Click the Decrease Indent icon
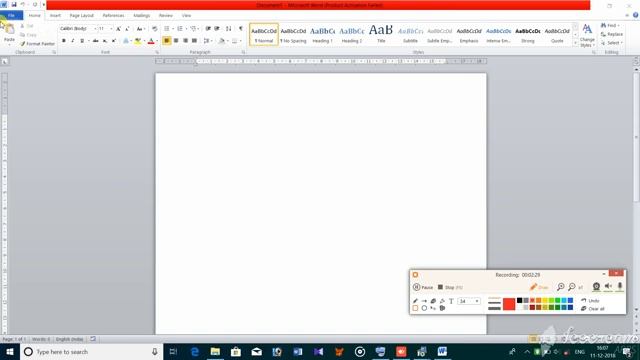This screenshot has height=360, width=640. (208, 29)
